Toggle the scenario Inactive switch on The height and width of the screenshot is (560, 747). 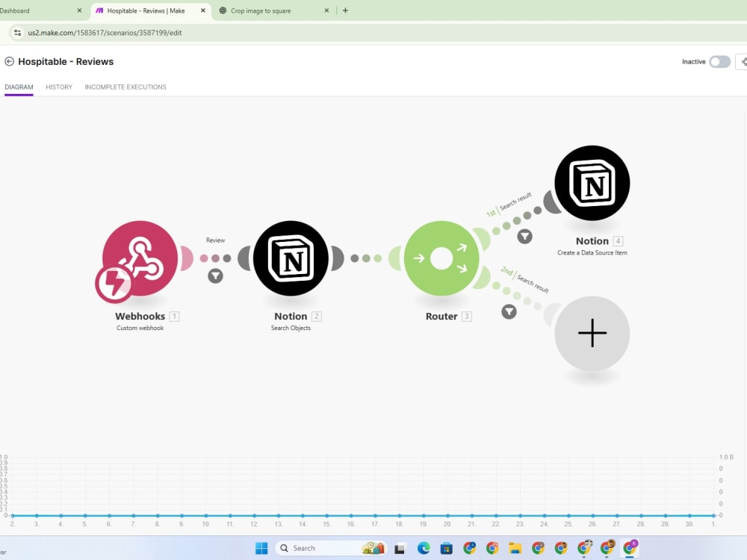(719, 62)
